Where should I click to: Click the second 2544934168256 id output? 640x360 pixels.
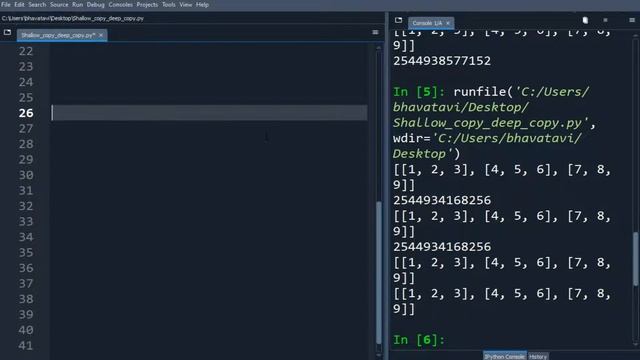[x=442, y=247]
